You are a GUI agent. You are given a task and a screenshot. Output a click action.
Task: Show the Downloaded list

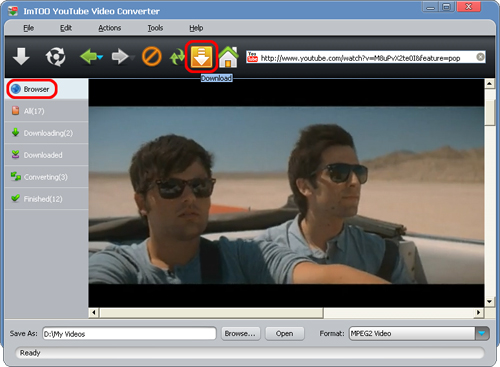tap(46, 155)
